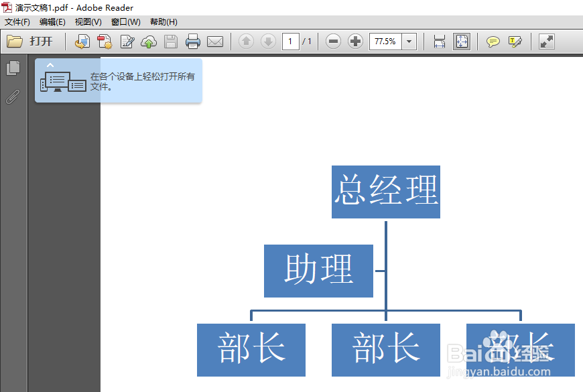This screenshot has width=583, height=392.
Task: Enter reading mode with expand arrows icon
Action: (x=547, y=42)
